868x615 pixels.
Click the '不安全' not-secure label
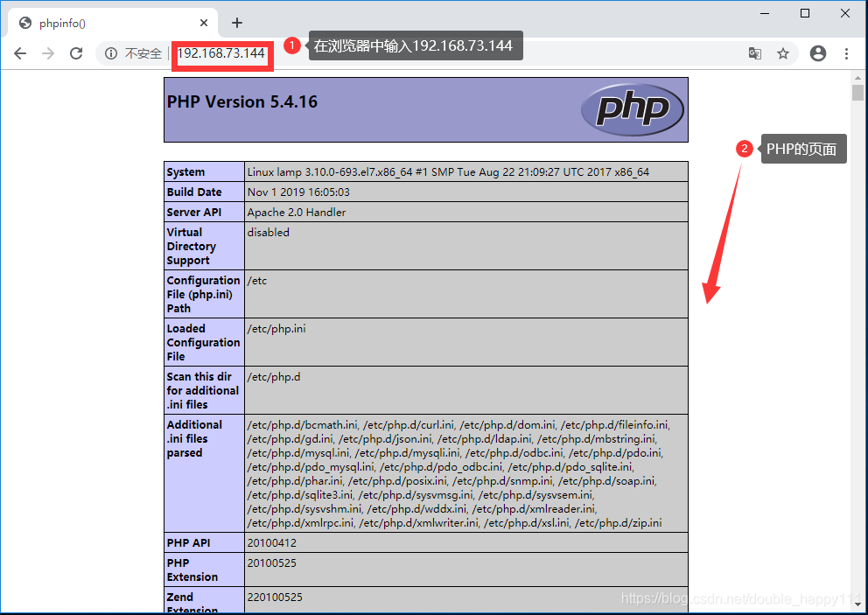pos(143,53)
